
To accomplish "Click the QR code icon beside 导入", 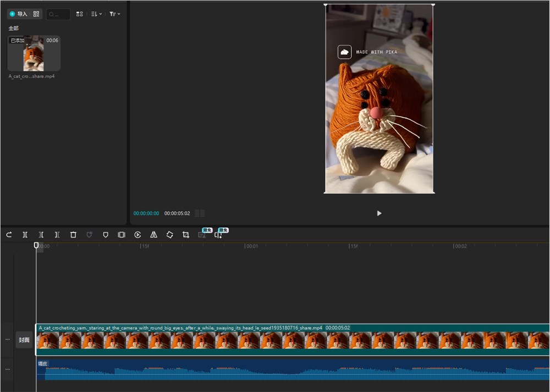I will click(36, 14).
